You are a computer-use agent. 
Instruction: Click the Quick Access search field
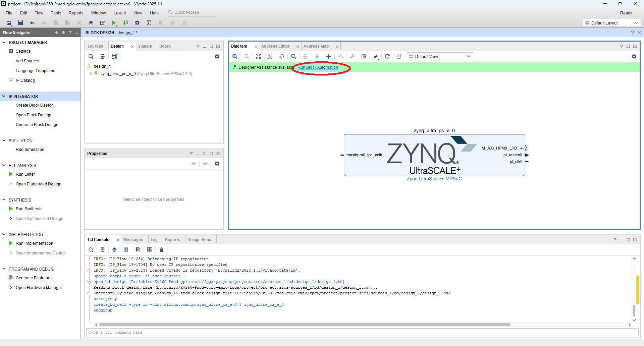pyautogui.click(x=191, y=12)
